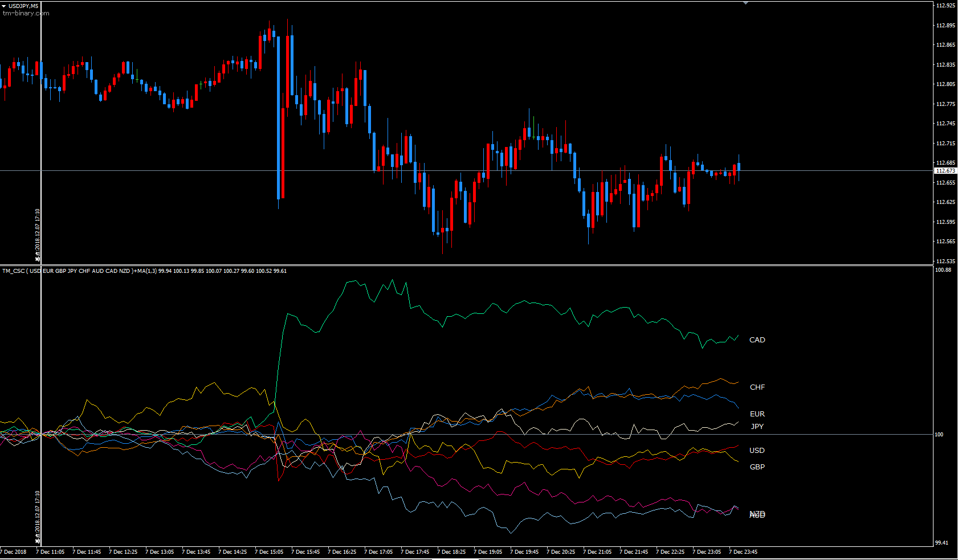Click price scale value 112.745
958x560 pixels.
click(x=945, y=124)
